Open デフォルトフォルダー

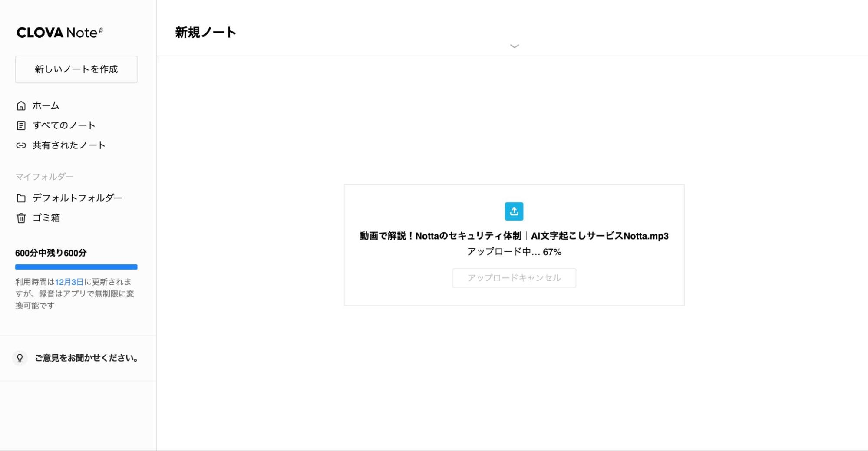point(77,198)
